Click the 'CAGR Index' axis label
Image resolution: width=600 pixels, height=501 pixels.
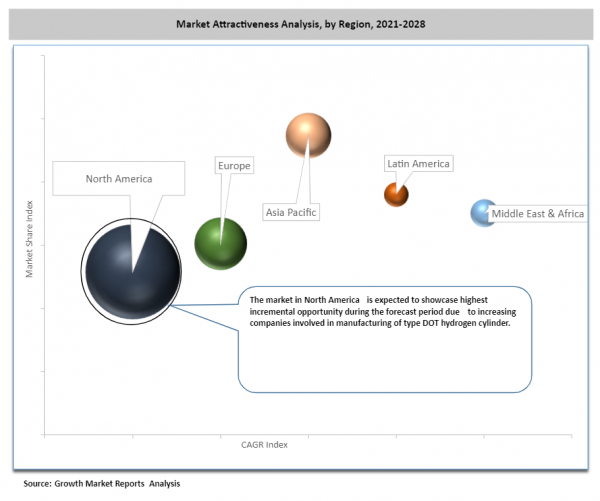(264, 445)
